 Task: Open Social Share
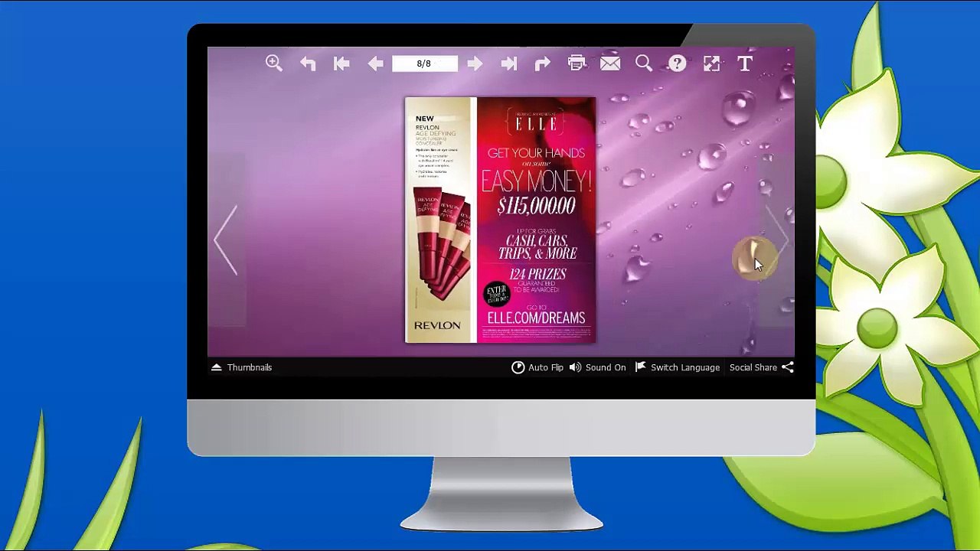[762, 367]
